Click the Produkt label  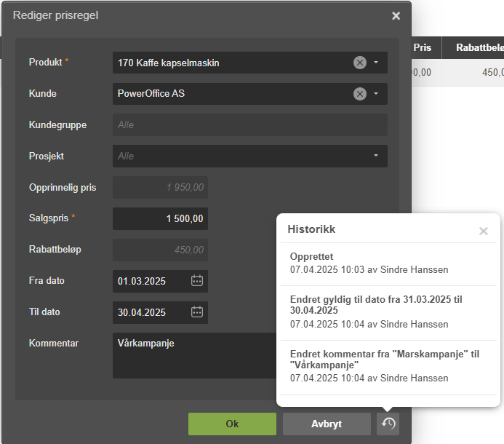click(x=45, y=62)
